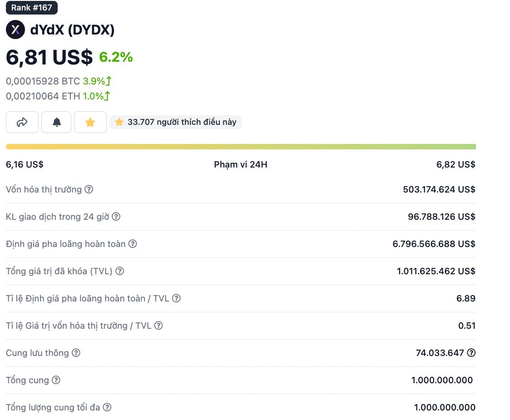Open info icon next to 74.033.647 value

(471, 353)
